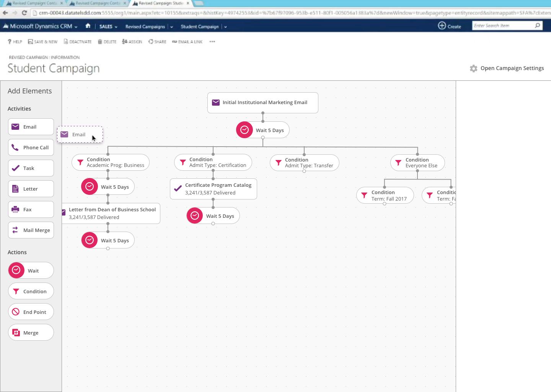Select the End Point action element

pos(31,312)
